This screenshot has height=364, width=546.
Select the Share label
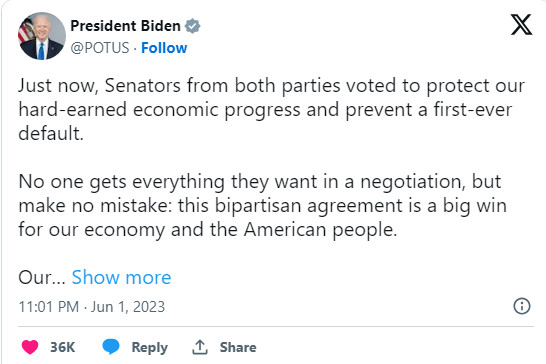(238, 347)
